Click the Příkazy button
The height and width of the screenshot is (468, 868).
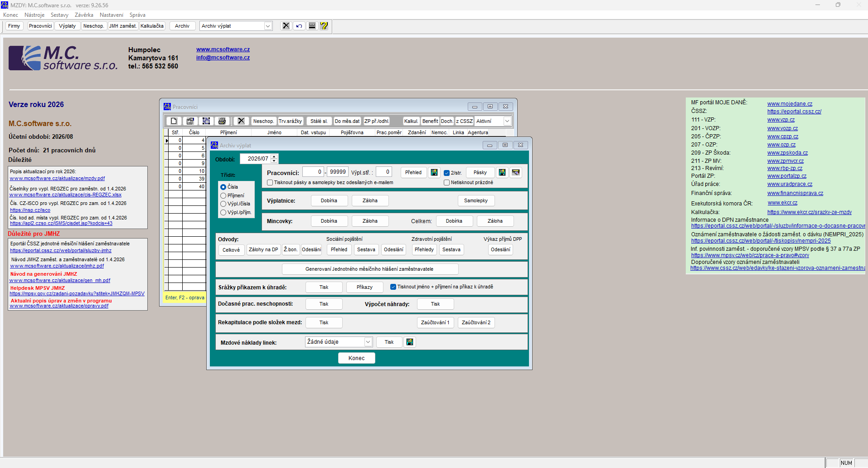(x=365, y=287)
